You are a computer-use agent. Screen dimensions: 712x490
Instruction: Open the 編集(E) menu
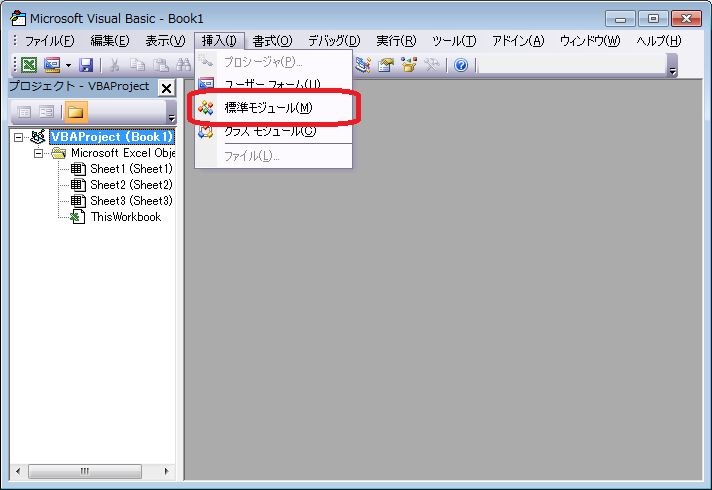click(x=110, y=41)
